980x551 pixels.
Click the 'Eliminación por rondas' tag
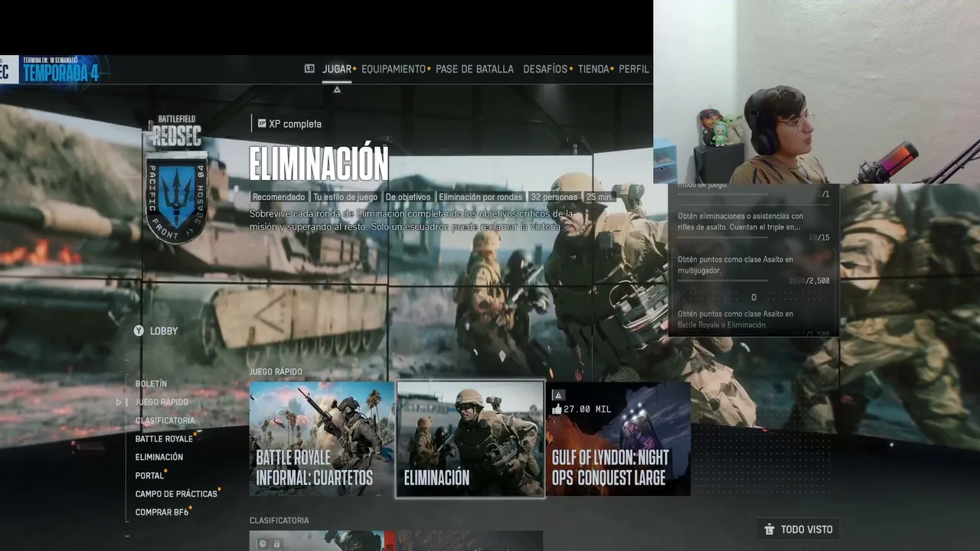click(x=481, y=197)
